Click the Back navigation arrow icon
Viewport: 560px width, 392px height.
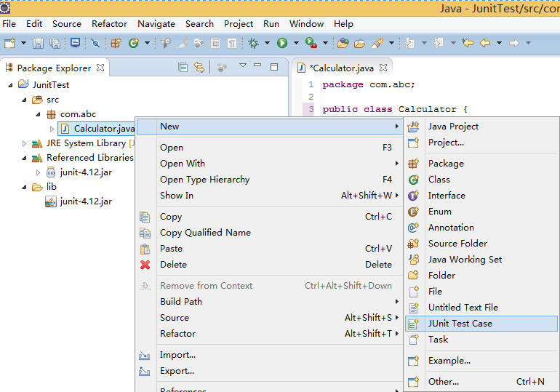pyautogui.click(x=484, y=43)
